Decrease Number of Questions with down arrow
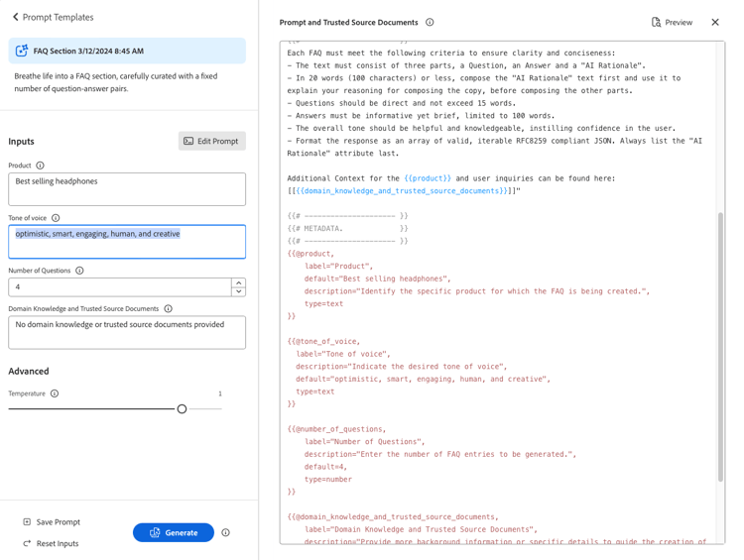 tap(239, 291)
